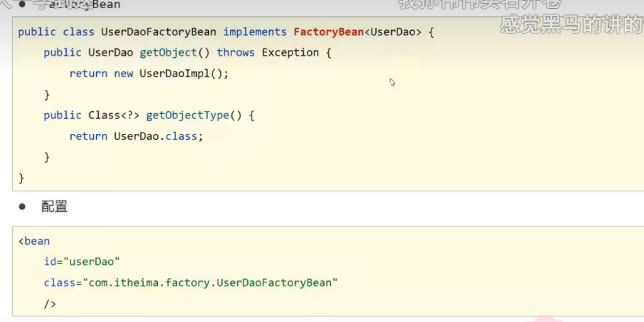This screenshot has width=644, height=322.
Task: Click the 配置 section heading
Action: coord(55,207)
